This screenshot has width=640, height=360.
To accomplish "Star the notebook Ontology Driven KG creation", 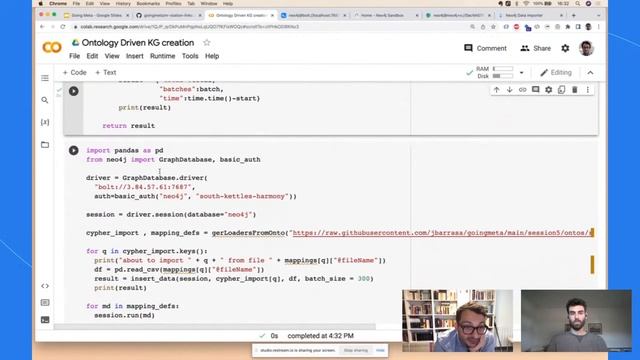I will click(207, 42).
